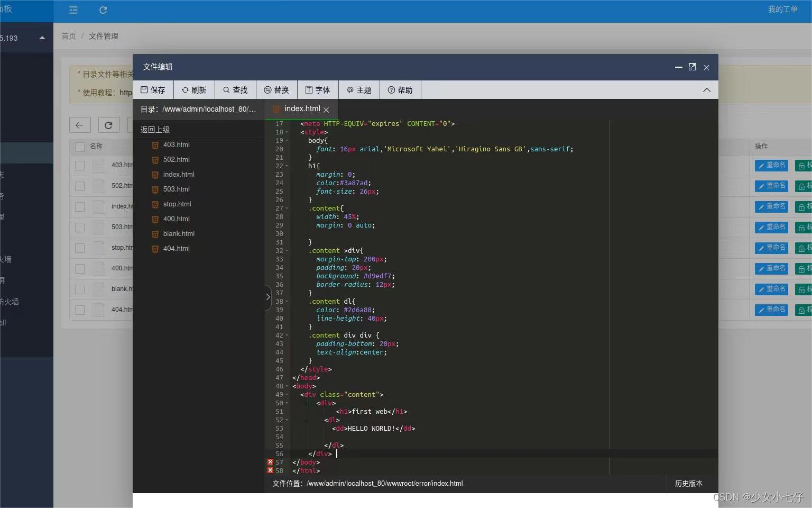Open 502.html in the file tree
The height and width of the screenshot is (508, 812).
176,159
